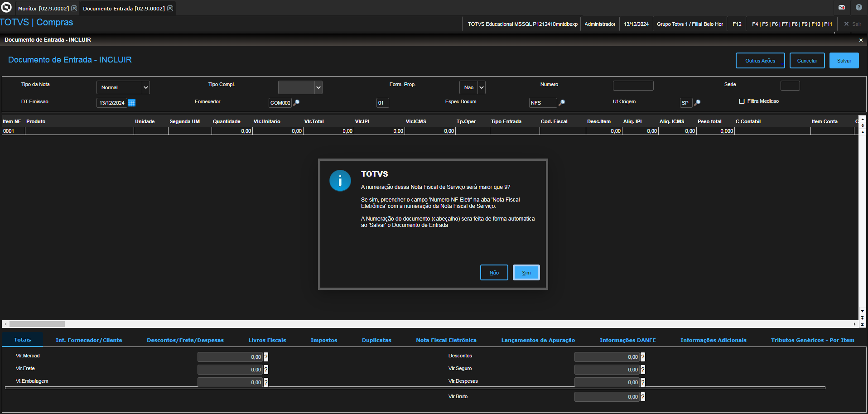The image size is (868, 414).
Task: Close the Documento de Entrada window
Action: coord(861,40)
